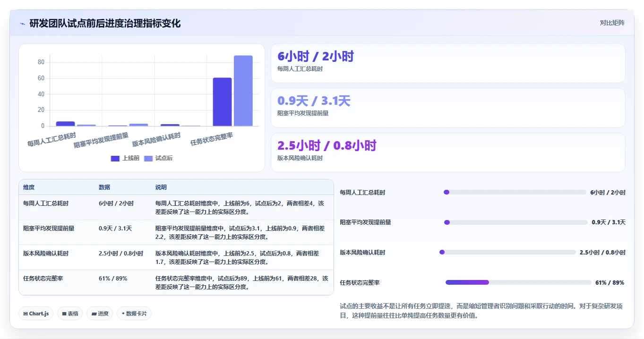
Task: Click the 维度 table column header
Action: pyautogui.click(x=29, y=187)
